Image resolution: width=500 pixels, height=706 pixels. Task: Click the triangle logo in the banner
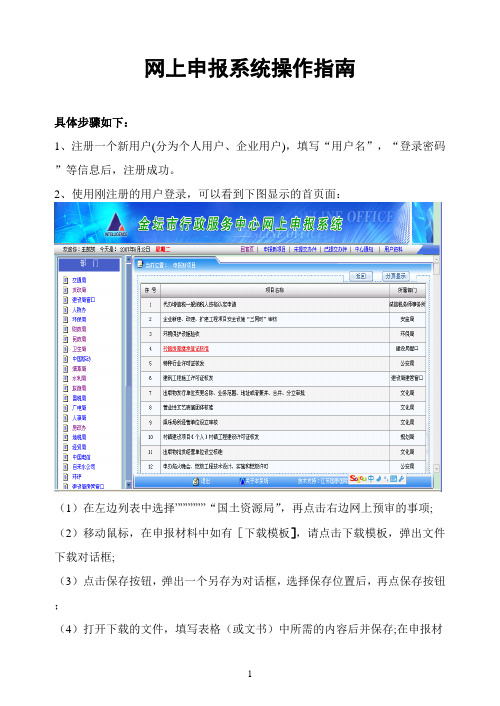click(116, 224)
